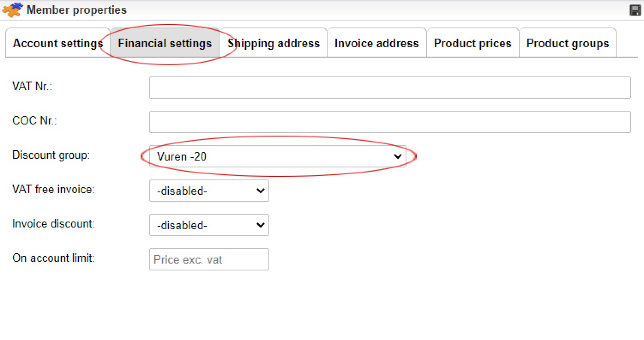Viewport: 644px width, 340px height.
Task: Switch to the Product prices tab
Action: (472, 43)
